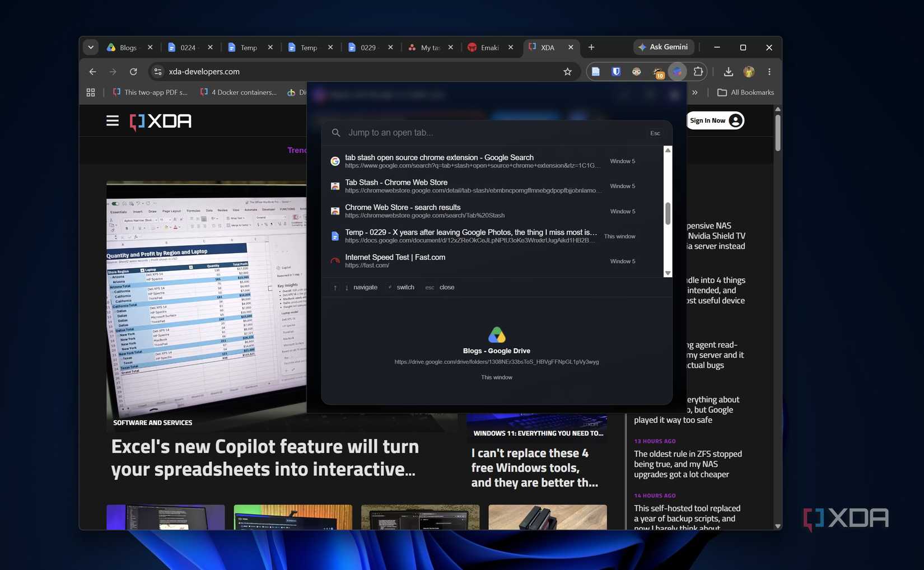Click the active tab switcher extension icon
The image size is (924, 570).
coord(678,72)
